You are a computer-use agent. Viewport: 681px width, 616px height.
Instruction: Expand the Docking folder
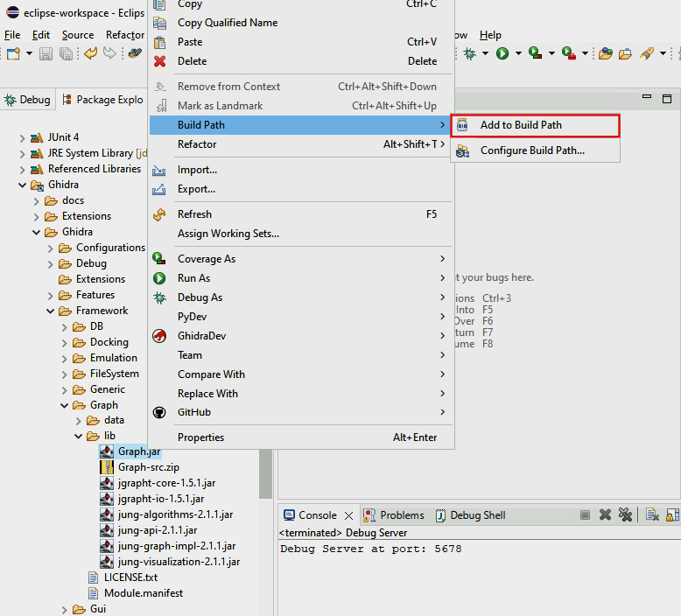coord(64,343)
